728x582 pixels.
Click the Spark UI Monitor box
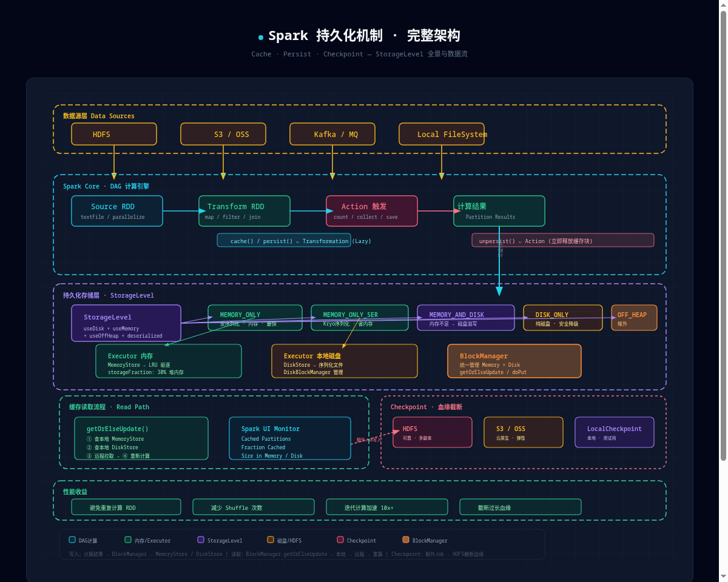coord(290,438)
